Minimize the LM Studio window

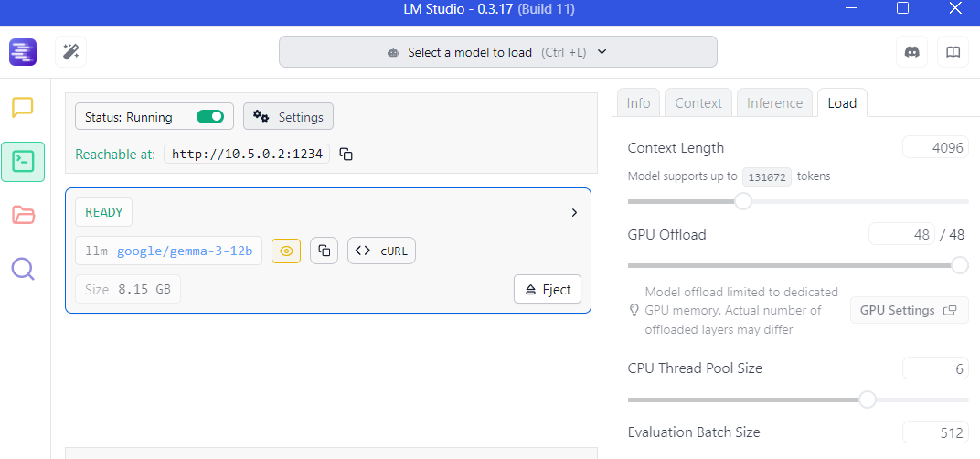(x=850, y=8)
